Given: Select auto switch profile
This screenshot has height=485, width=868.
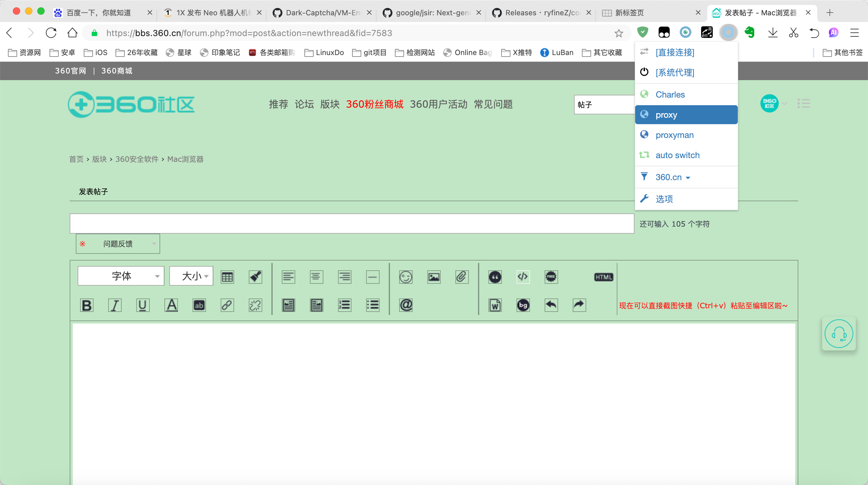Looking at the screenshot, I should [x=686, y=155].
